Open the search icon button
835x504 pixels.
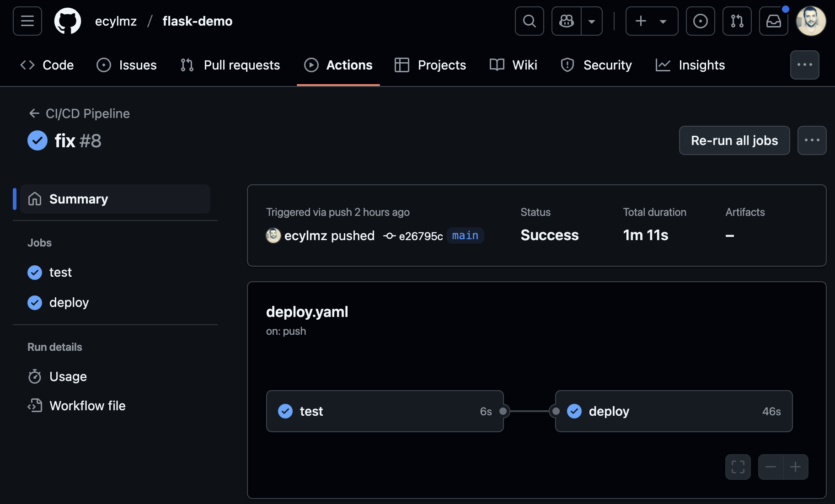(529, 21)
